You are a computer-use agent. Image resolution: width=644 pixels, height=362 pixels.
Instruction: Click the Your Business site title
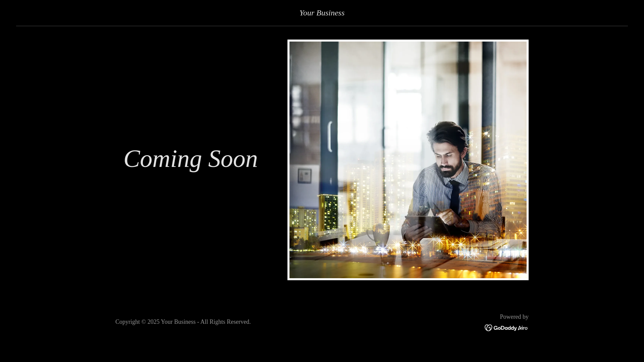coord(322,13)
